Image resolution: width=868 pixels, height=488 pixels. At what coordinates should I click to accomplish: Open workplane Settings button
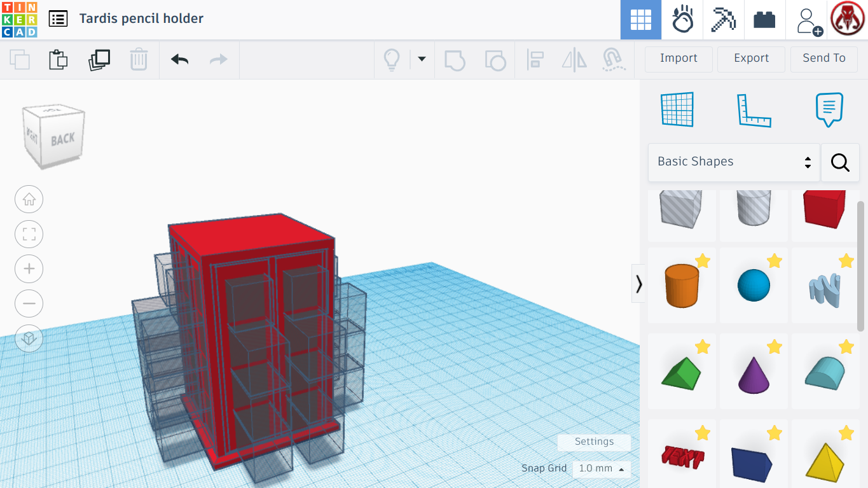point(594,442)
